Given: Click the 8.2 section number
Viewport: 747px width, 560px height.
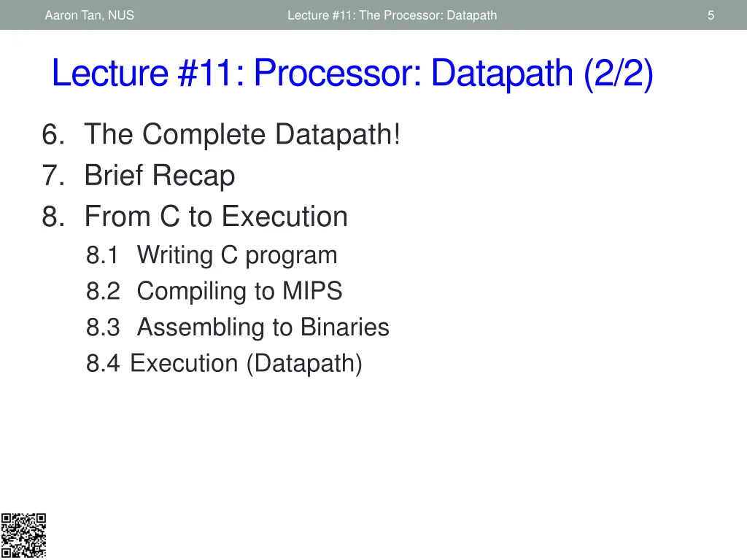Looking at the screenshot, I should (x=102, y=292).
